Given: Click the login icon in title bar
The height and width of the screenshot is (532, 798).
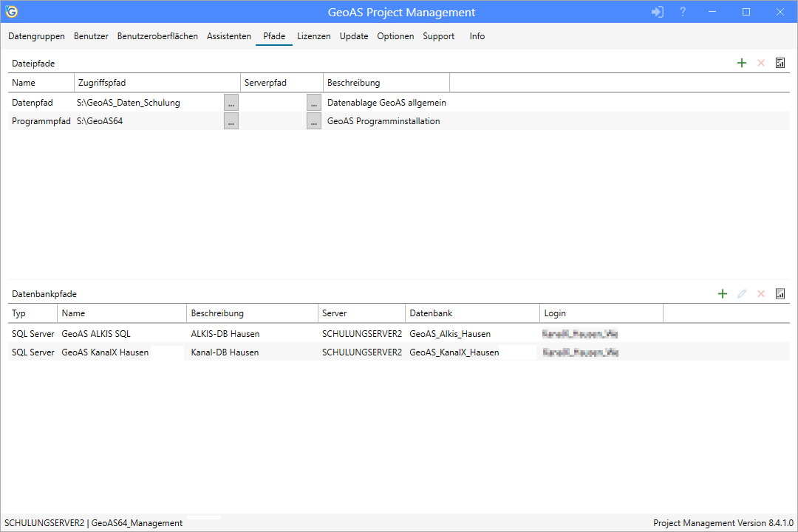Looking at the screenshot, I should tap(658, 12).
